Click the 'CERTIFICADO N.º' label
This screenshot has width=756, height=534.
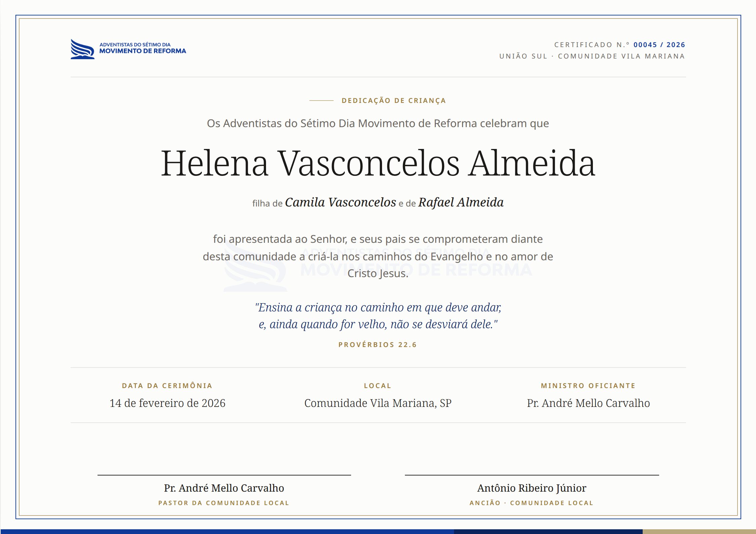[x=592, y=45]
